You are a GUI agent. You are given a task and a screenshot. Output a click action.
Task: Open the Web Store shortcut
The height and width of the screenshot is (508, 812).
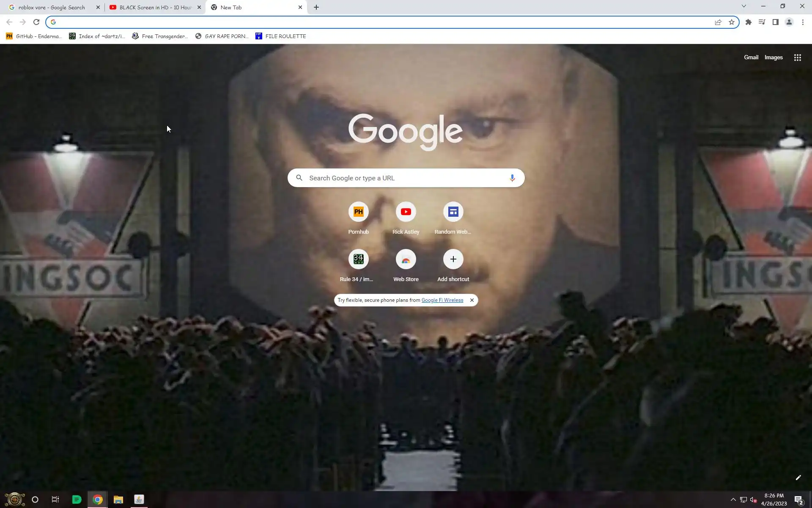(x=406, y=260)
